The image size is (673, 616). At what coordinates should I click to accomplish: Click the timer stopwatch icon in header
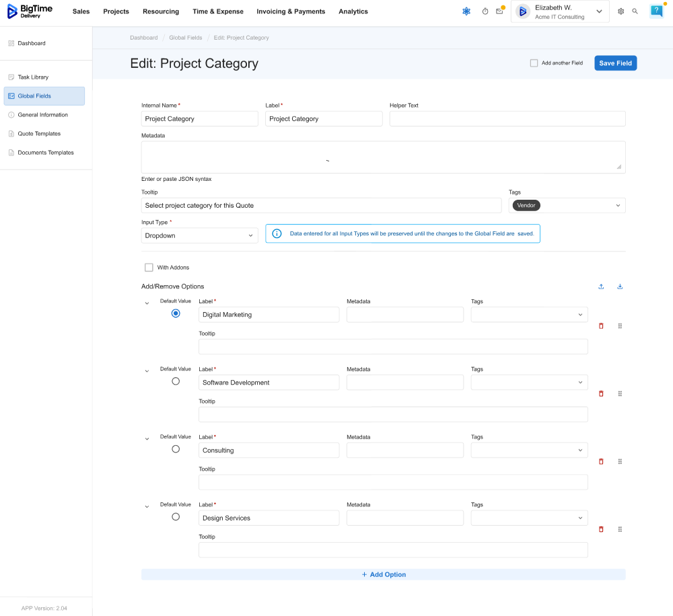(485, 11)
